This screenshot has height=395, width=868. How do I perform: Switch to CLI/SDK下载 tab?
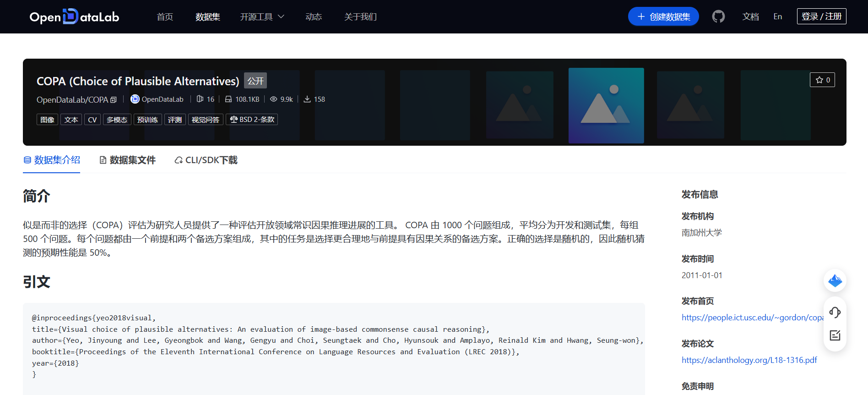click(206, 160)
